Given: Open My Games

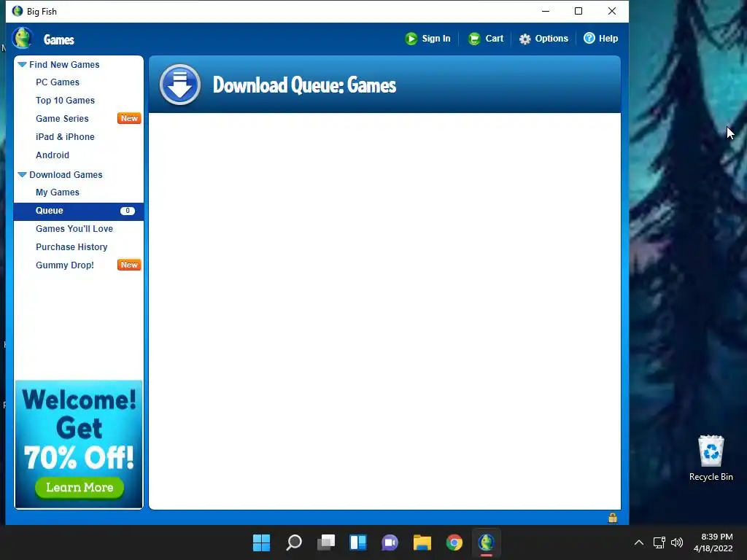Looking at the screenshot, I should (58, 192).
